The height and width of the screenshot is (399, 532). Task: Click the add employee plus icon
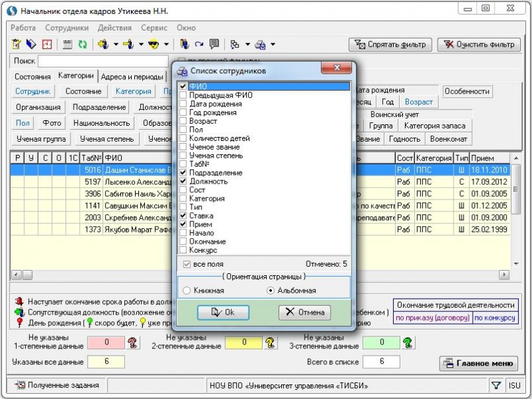103,44
